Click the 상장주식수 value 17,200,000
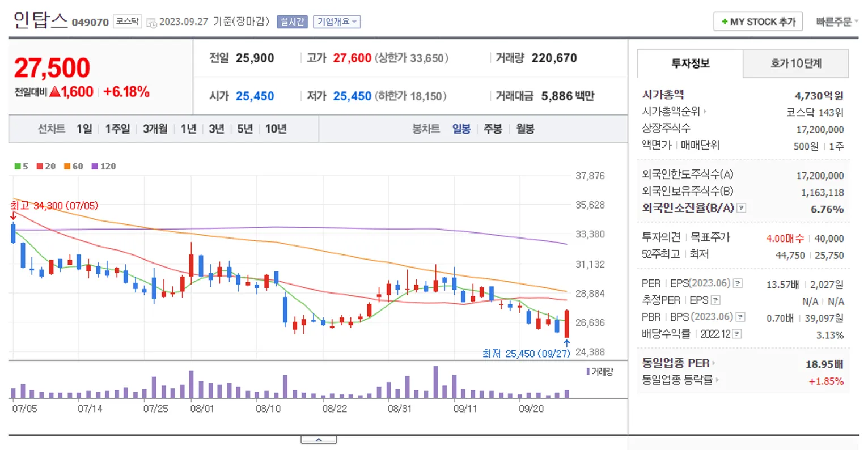 tap(820, 130)
